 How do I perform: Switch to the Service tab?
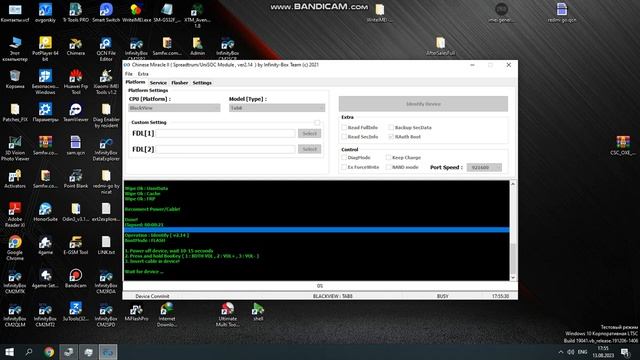point(158,82)
